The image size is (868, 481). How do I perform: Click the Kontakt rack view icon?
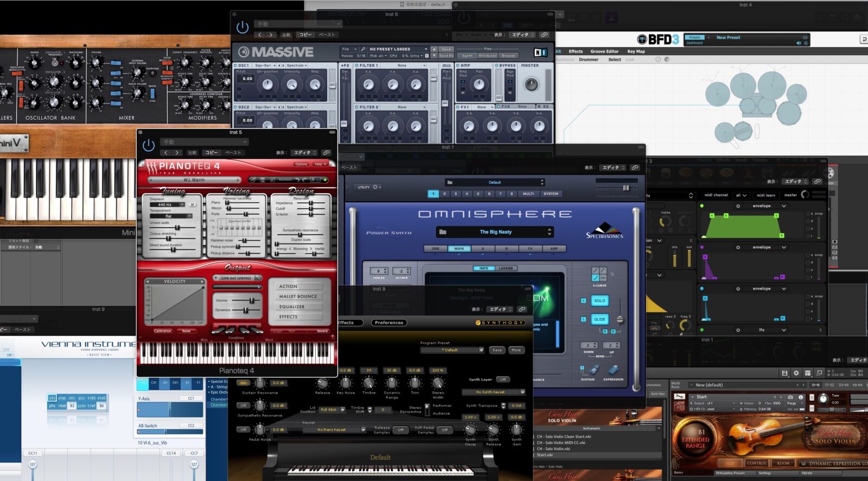point(807,373)
